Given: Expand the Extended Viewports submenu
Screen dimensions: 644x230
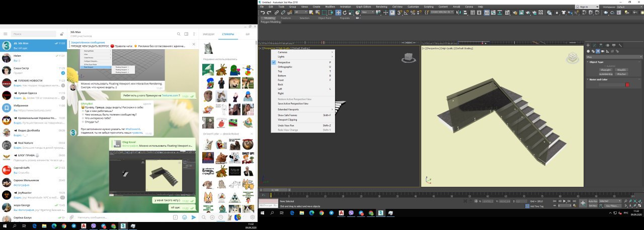Looking at the screenshot, I should pyautogui.click(x=303, y=109).
